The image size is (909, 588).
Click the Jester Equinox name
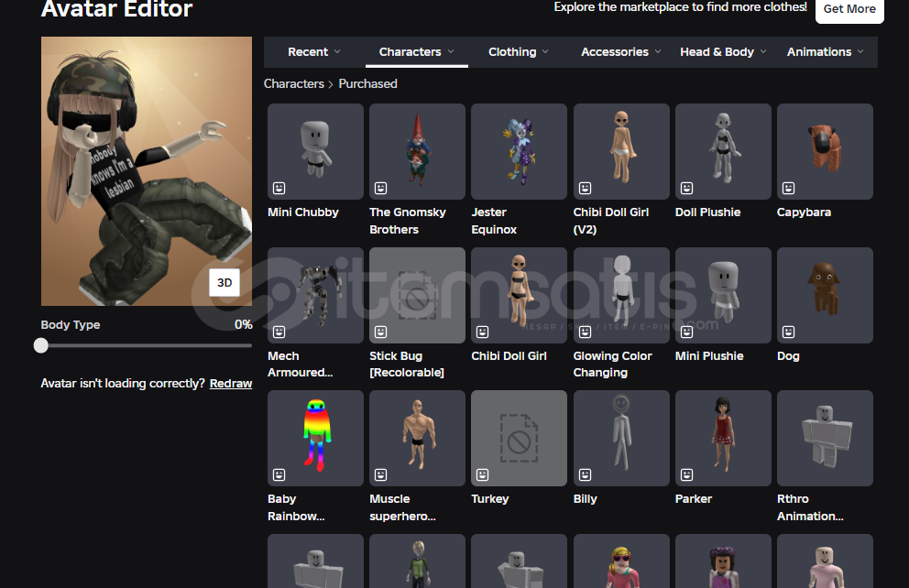(494, 221)
